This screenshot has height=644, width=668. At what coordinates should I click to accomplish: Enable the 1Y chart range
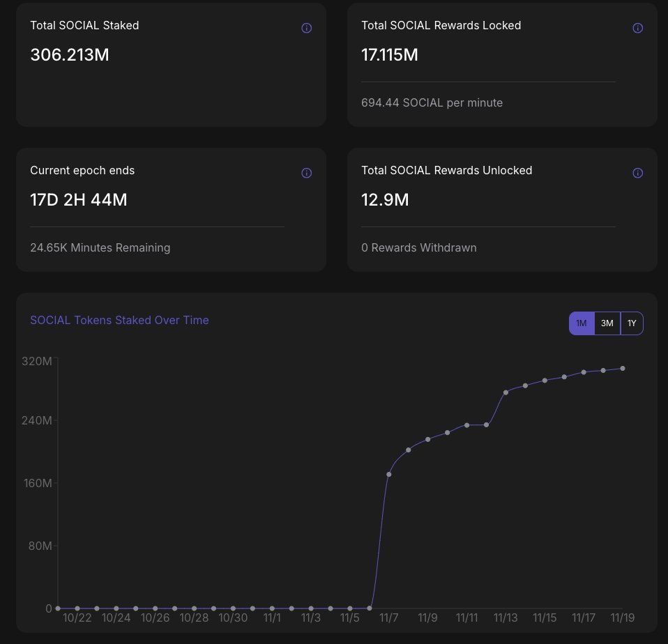click(632, 323)
